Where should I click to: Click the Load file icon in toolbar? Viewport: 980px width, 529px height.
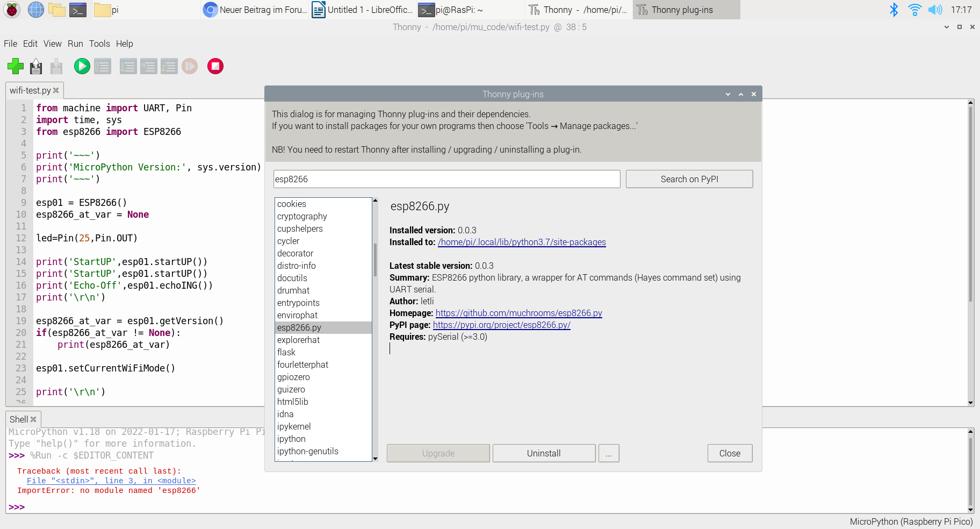[x=36, y=66]
